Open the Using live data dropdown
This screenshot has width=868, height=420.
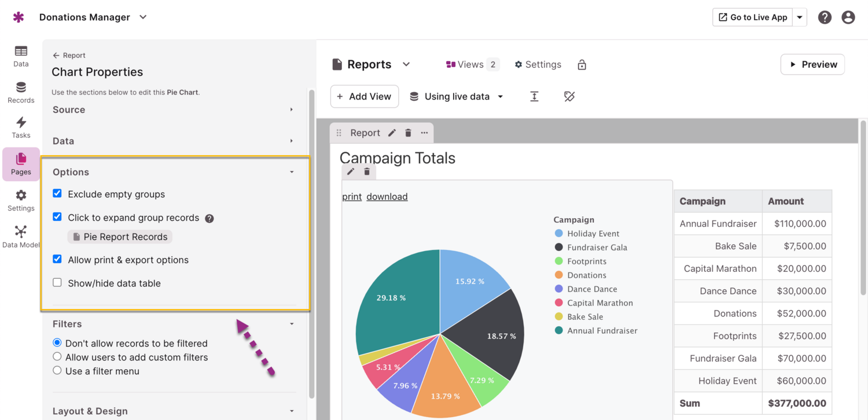pos(457,97)
